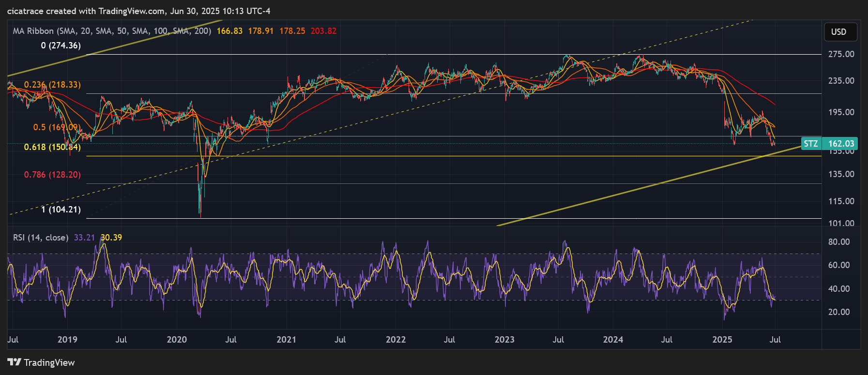The width and height of the screenshot is (868, 375).
Task: Click the 135.00 price axis label
Action: (841, 174)
